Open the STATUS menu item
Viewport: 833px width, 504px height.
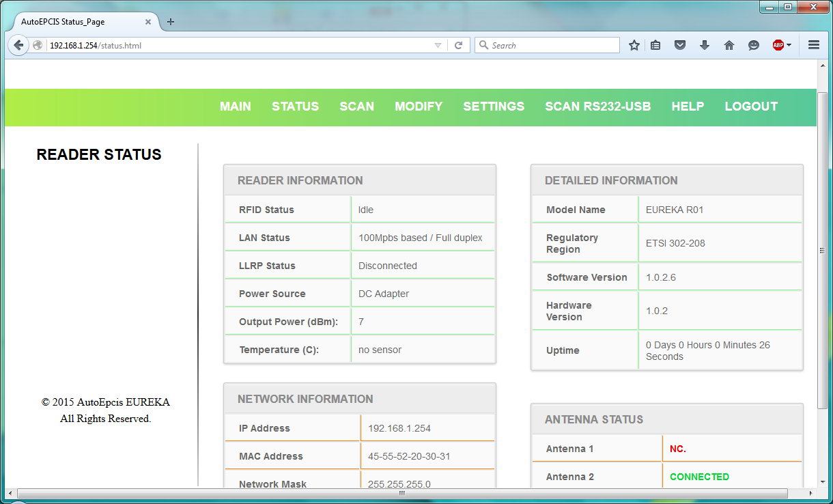(x=296, y=107)
